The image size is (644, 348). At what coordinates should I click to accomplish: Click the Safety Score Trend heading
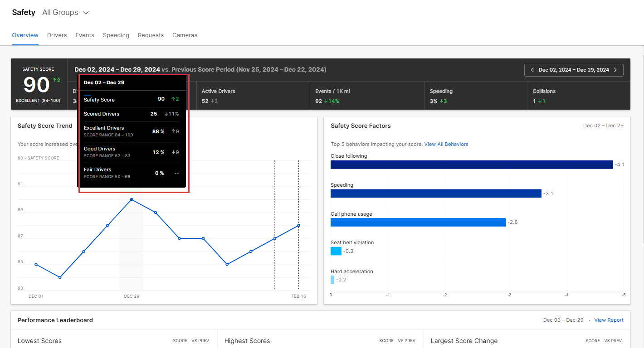(x=45, y=126)
